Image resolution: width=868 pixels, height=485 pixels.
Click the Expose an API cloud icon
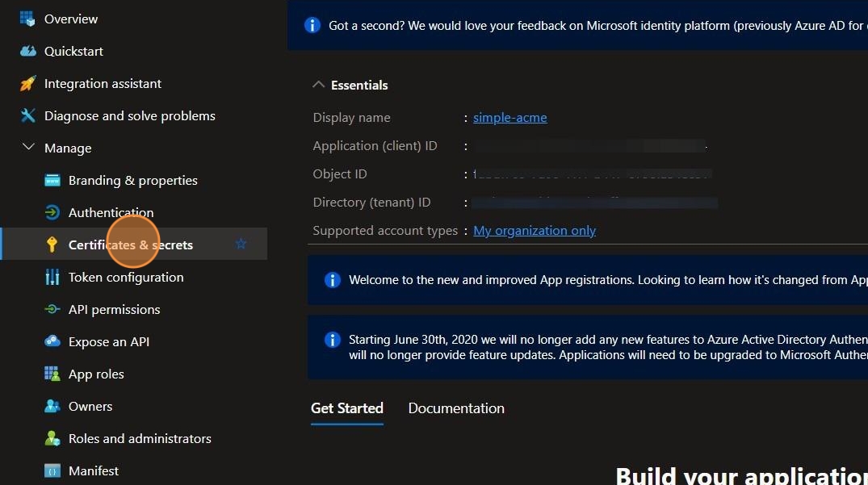click(x=52, y=341)
